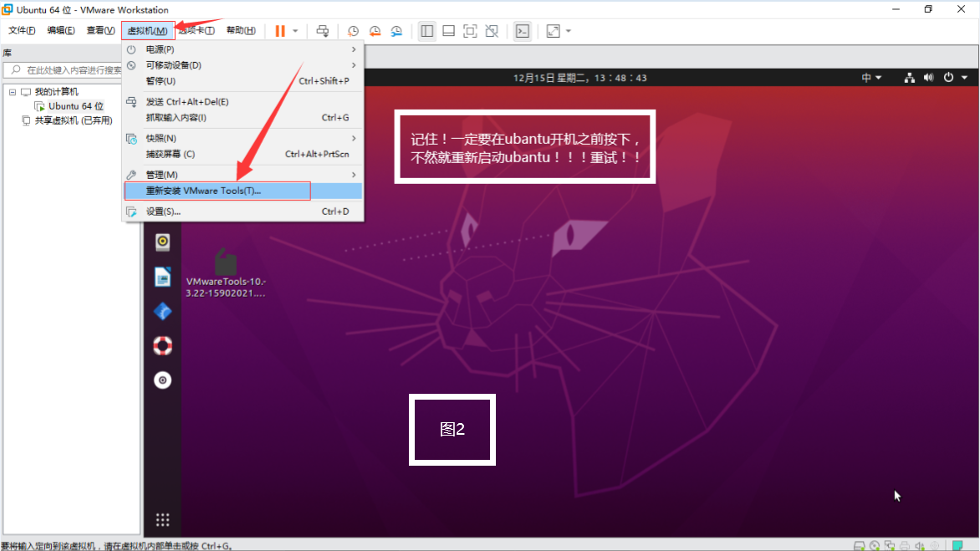Image resolution: width=980 pixels, height=551 pixels.
Task: Click the blue diamond dock icon
Action: point(162,311)
